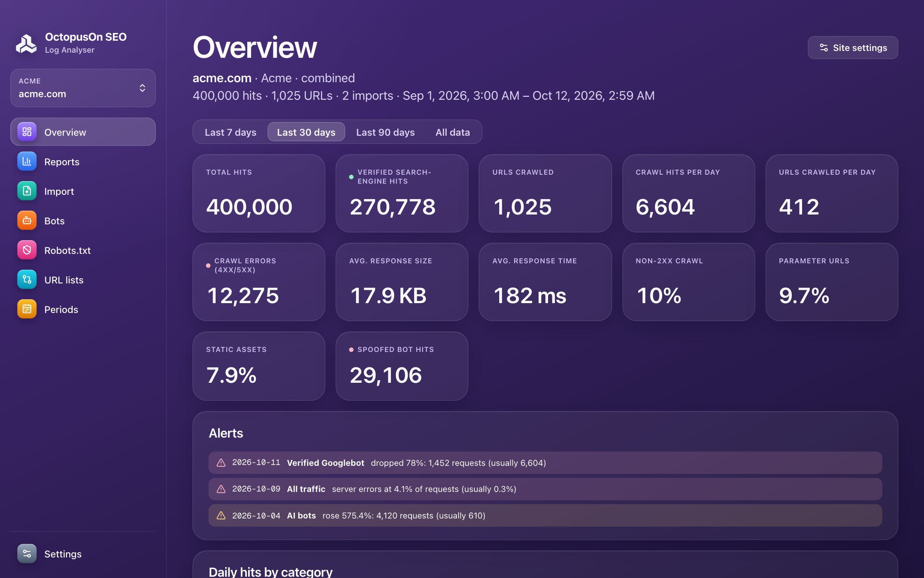924x578 pixels.
Task: Open the URLs Crawled Per Day card
Action: click(832, 193)
